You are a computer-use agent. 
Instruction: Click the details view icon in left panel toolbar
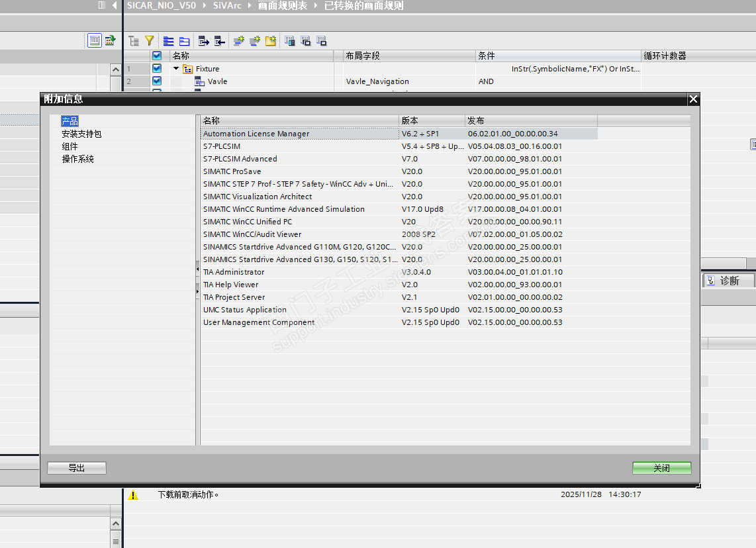(95, 40)
